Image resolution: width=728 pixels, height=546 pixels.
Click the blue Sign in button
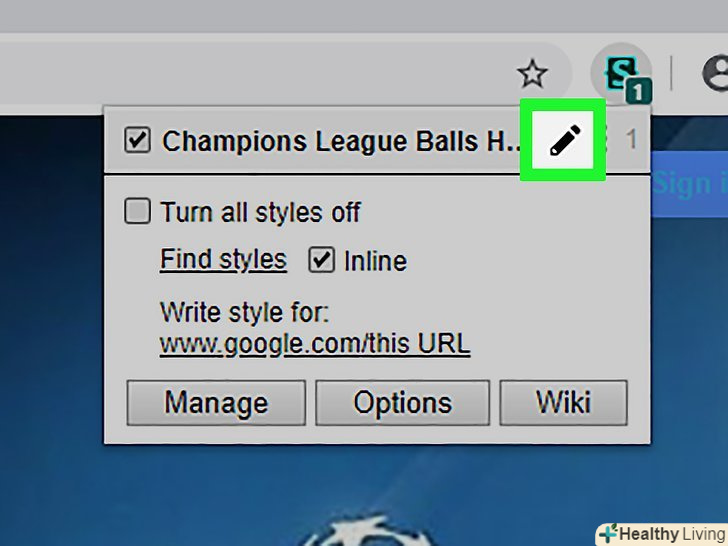[689, 184]
